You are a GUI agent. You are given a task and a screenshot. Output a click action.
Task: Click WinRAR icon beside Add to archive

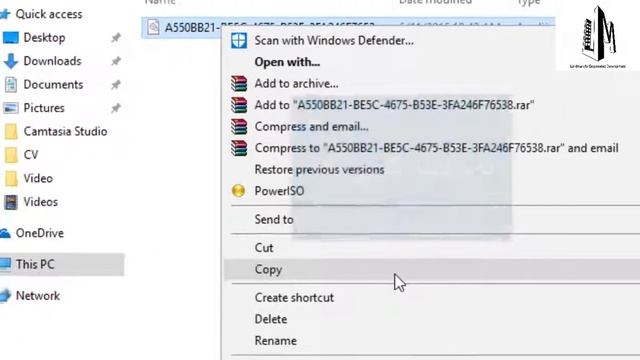click(x=239, y=84)
